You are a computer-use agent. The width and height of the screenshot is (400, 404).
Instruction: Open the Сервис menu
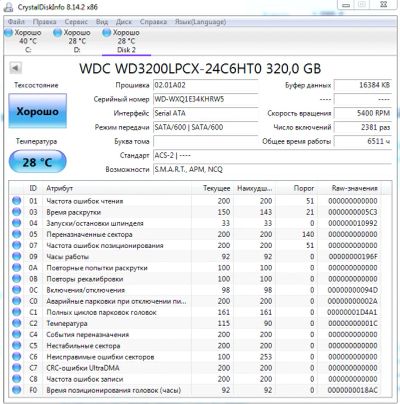[76, 22]
